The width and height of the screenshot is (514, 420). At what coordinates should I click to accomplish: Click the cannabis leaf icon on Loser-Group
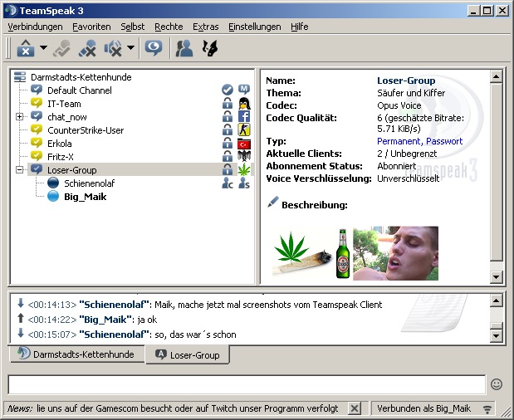244,169
